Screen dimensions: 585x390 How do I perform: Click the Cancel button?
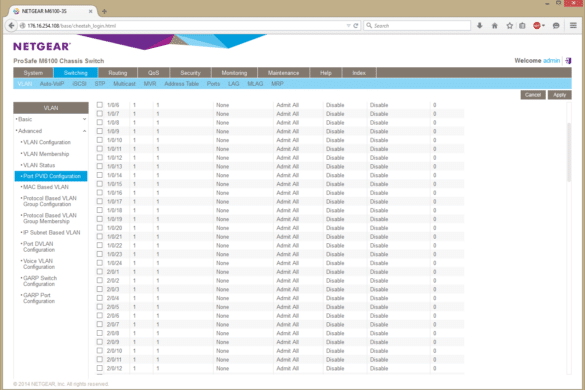(533, 95)
